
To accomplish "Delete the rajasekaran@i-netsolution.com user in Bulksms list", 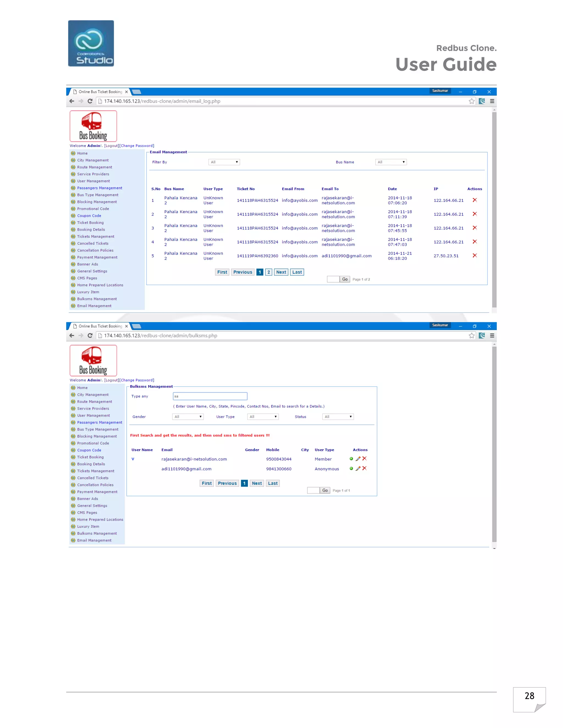I will point(364,459).
